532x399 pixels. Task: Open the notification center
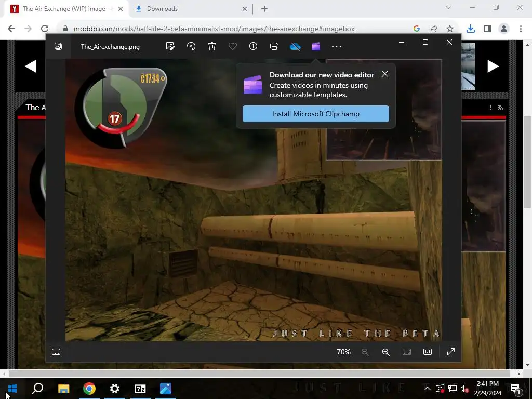point(516,389)
